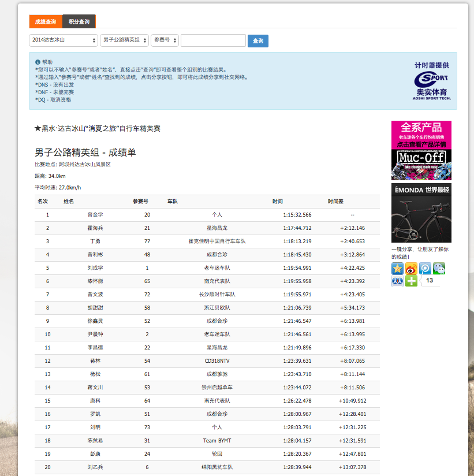
Task: Select time gap +13:07.378
Action: tap(353, 467)
